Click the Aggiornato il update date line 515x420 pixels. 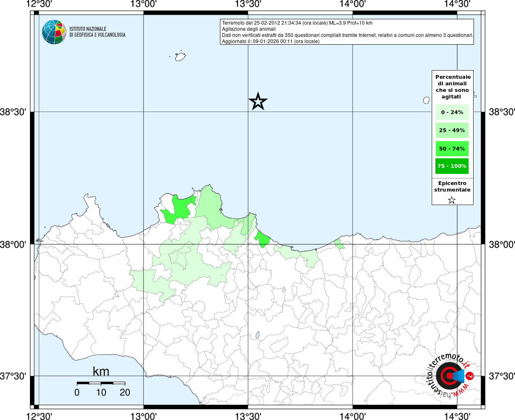[x=270, y=41]
